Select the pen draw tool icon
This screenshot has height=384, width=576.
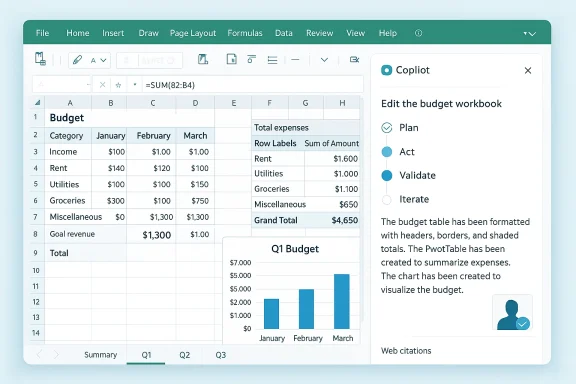tap(77, 60)
